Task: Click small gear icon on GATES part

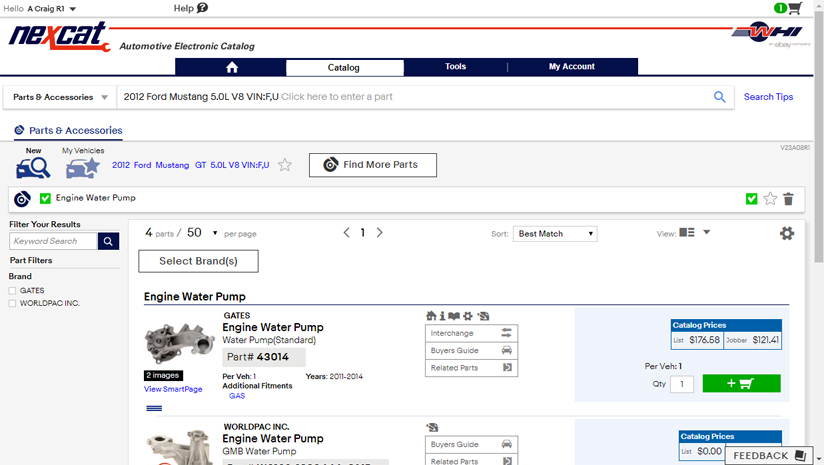Action: [x=468, y=316]
